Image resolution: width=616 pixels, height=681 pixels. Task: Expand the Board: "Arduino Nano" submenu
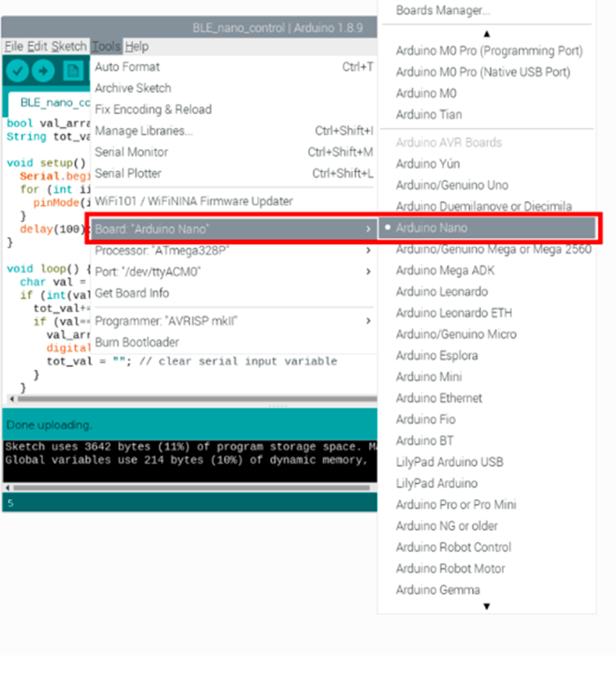232,229
